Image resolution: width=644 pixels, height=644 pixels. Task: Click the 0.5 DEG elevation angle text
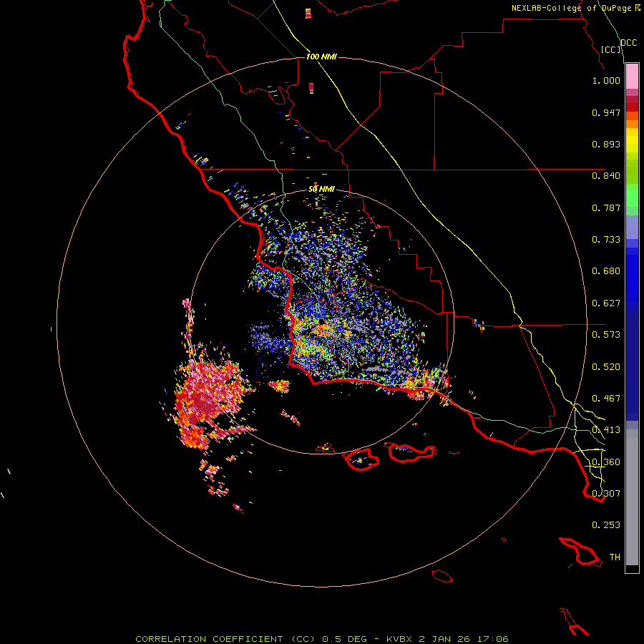345,639
